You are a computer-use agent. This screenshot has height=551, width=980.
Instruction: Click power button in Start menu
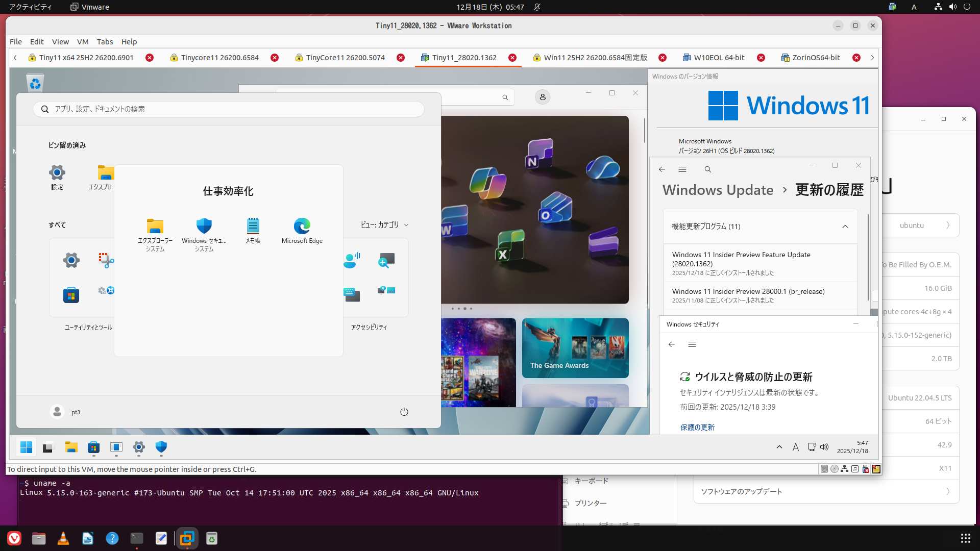[404, 412]
